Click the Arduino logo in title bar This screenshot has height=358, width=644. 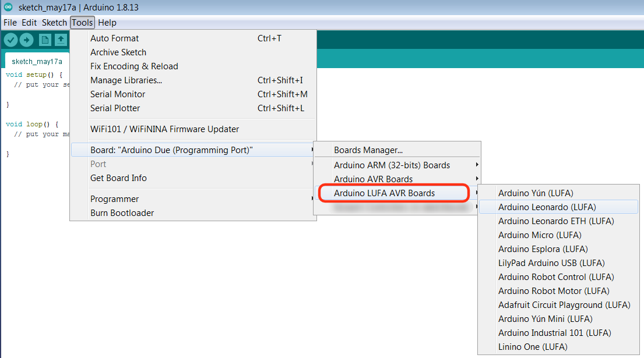(x=8, y=7)
